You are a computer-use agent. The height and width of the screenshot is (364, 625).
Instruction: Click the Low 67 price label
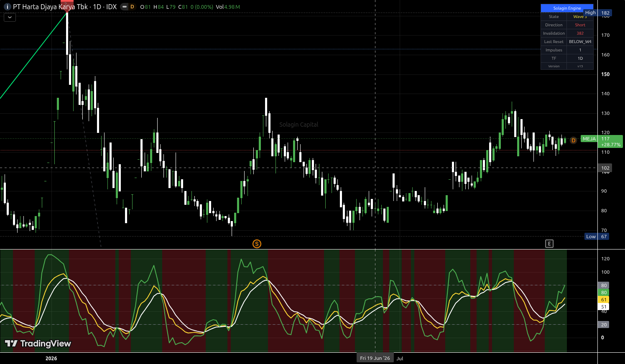coord(597,237)
